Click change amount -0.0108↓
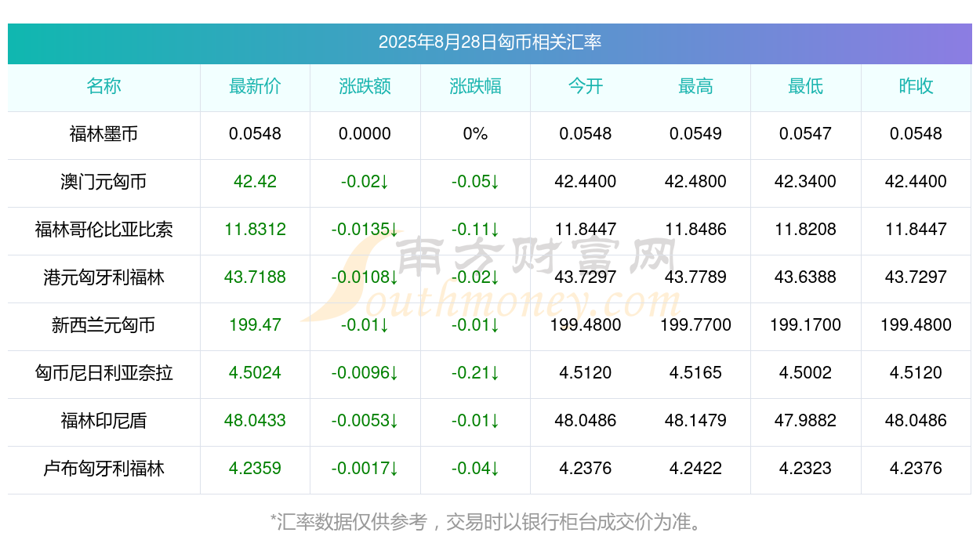 pyautogui.click(x=365, y=277)
